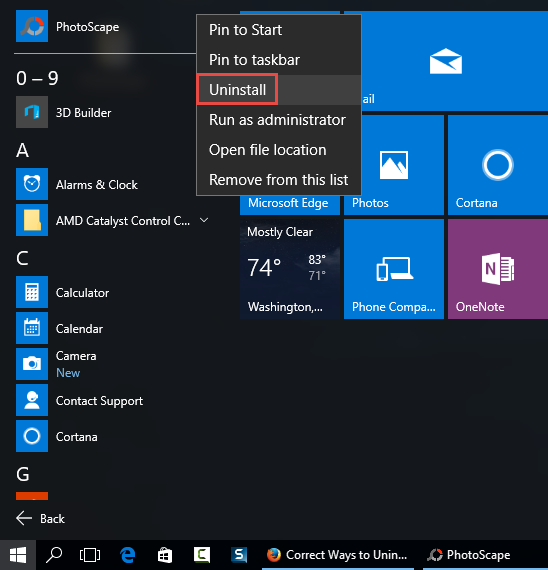Viewport: 548px width, 570px height.
Task: Click the 'A' letter header
Action: pos(22,150)
